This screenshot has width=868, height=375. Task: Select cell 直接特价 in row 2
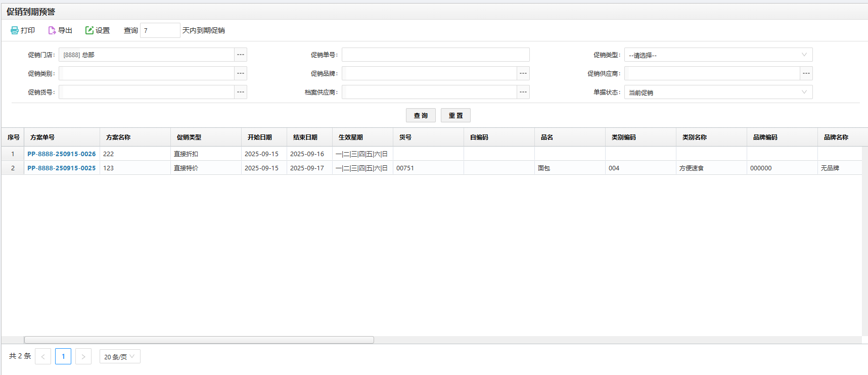206,168
